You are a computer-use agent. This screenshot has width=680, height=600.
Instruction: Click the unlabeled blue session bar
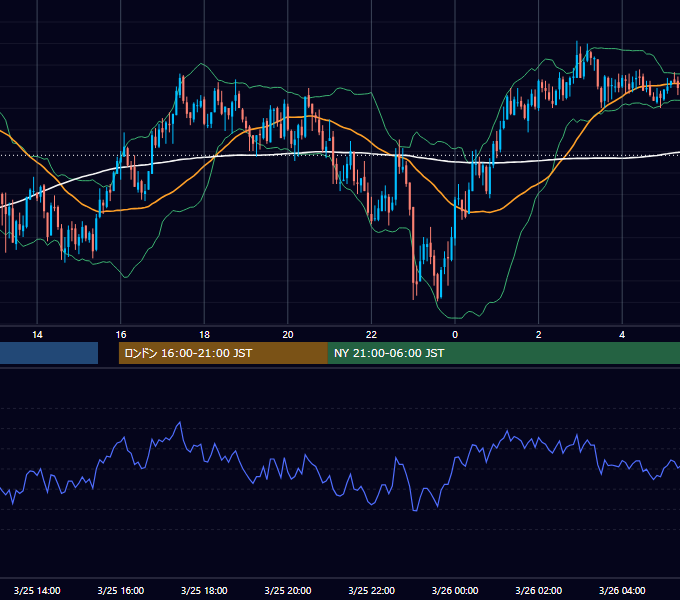(x=49, y=353)
